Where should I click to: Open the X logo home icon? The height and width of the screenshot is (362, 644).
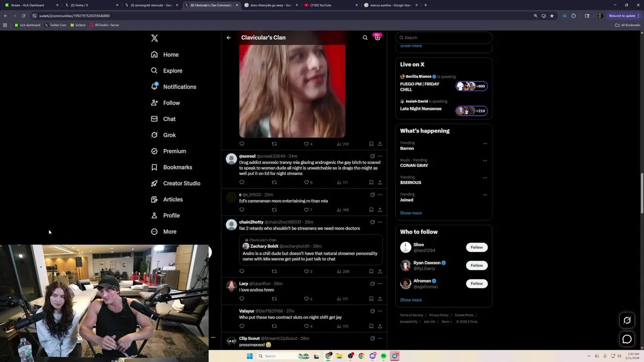(x=154, y=38)
